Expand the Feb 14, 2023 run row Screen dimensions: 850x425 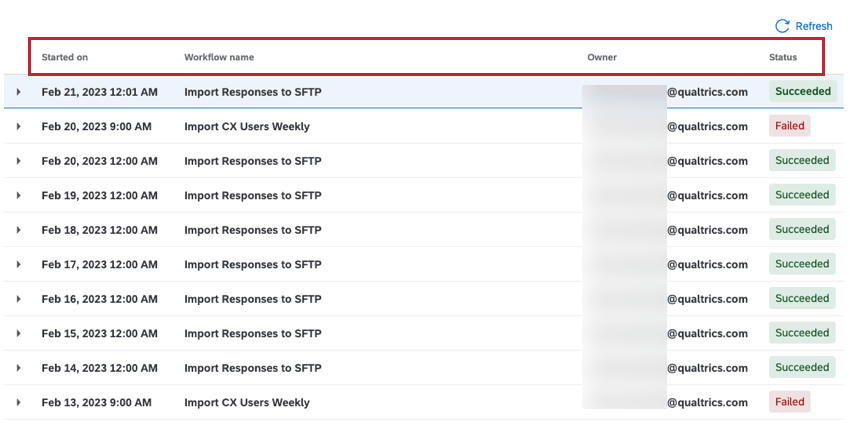coord(18,368)
